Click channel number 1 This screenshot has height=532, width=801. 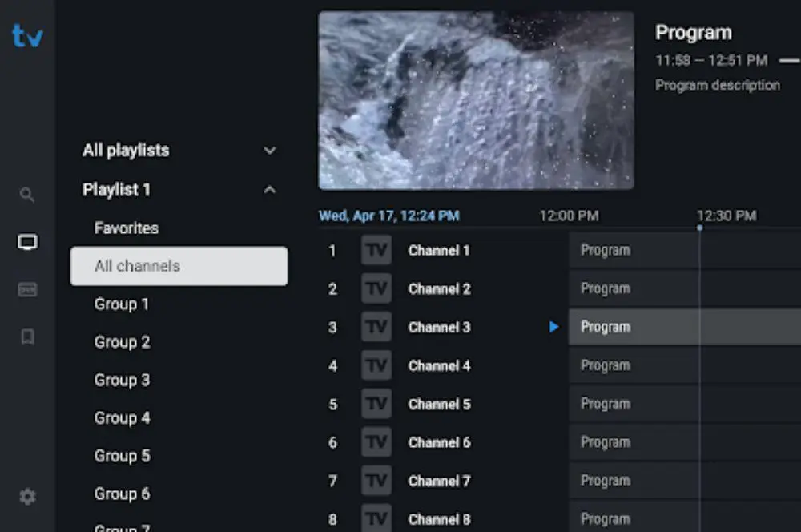(332, 251)
